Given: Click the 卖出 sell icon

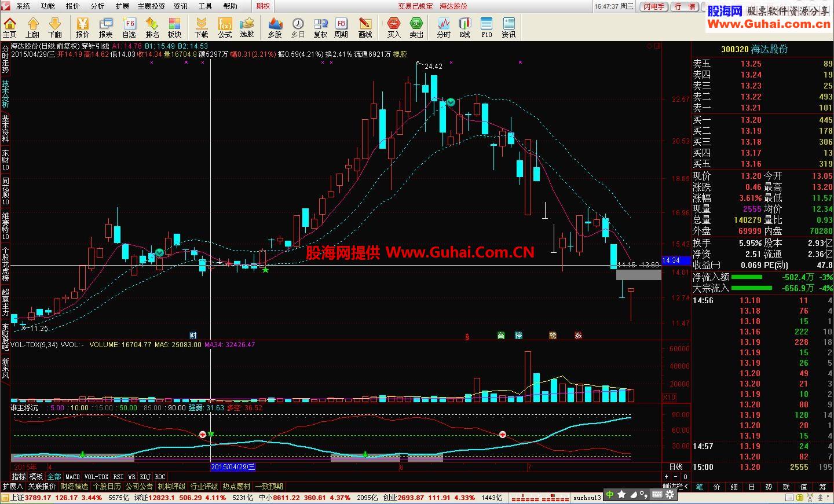Looking at the screenshot, I should (x=416, y=27).
